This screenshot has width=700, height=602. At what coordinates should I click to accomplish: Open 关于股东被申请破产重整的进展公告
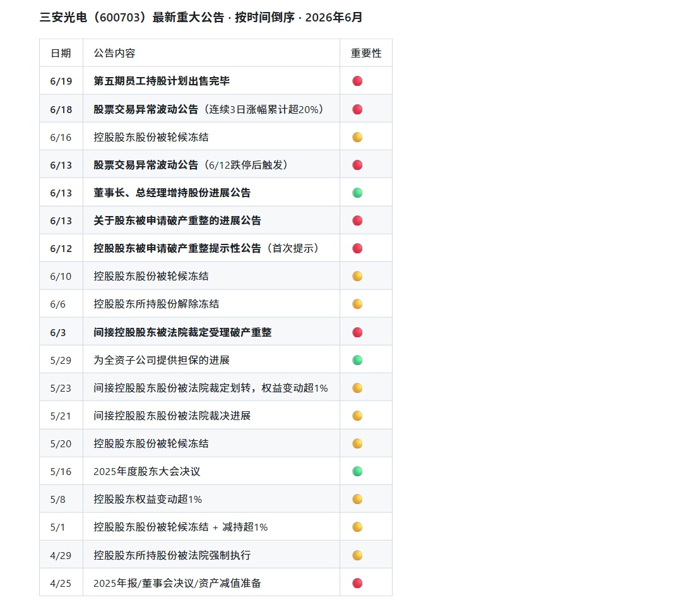177,220
